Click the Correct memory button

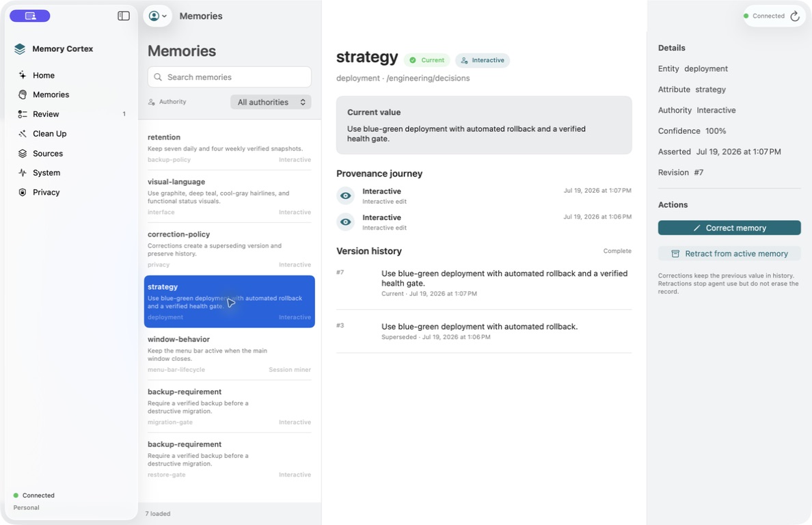729,228
